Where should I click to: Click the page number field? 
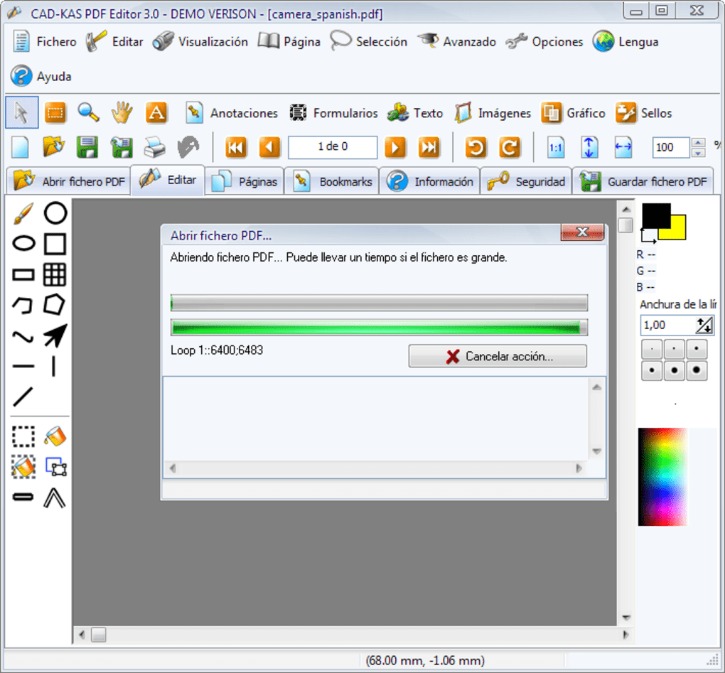(332, 148)
